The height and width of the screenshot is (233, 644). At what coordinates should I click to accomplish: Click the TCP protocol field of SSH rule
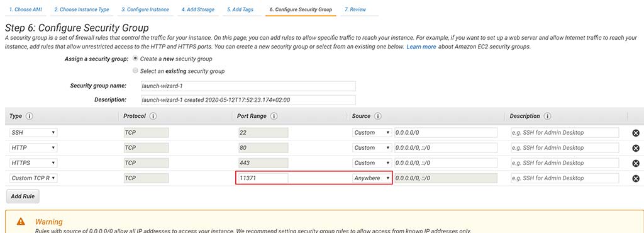click(146, 133)
